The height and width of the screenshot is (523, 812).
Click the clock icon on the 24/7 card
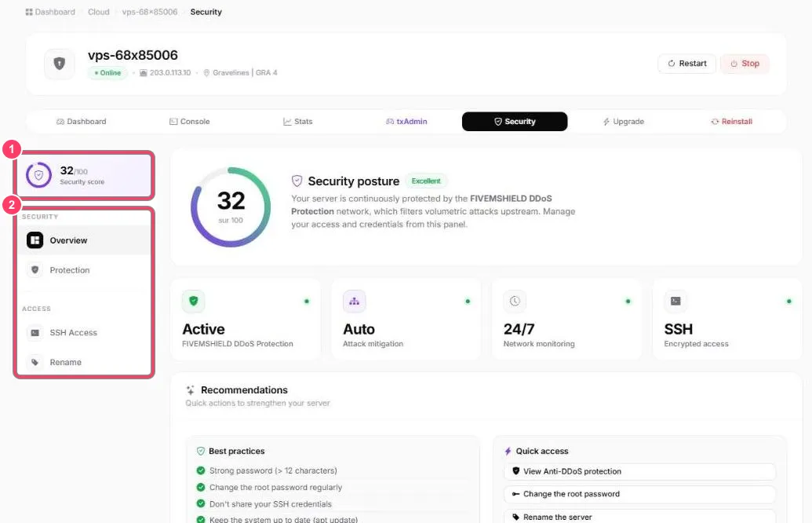[515, 301]
